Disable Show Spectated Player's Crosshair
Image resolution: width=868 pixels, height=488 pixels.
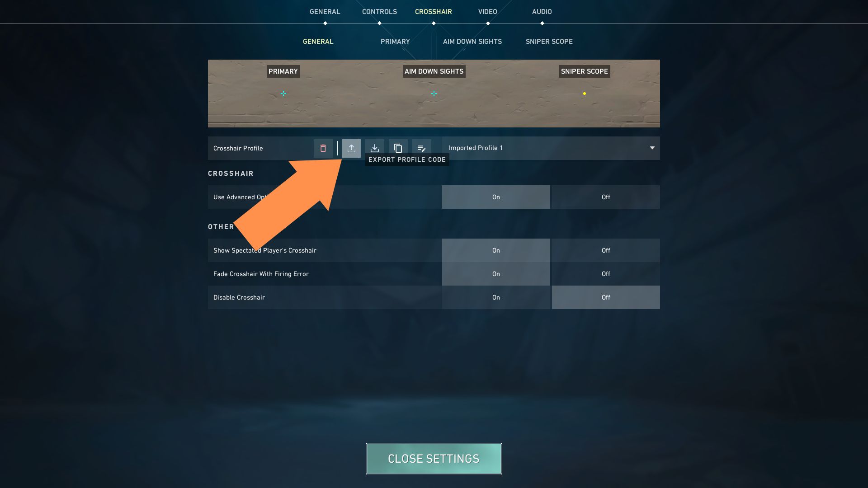(x=605, y=250)
